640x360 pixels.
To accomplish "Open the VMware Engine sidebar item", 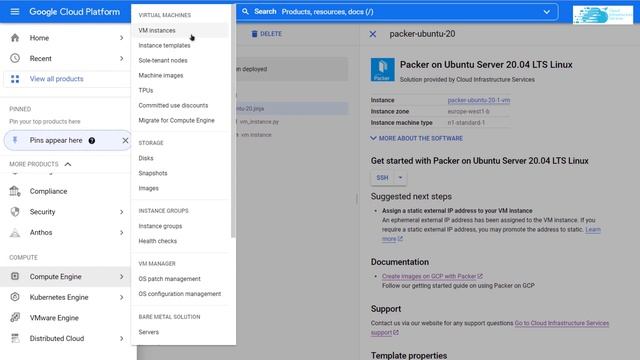I will coord(65,318).
